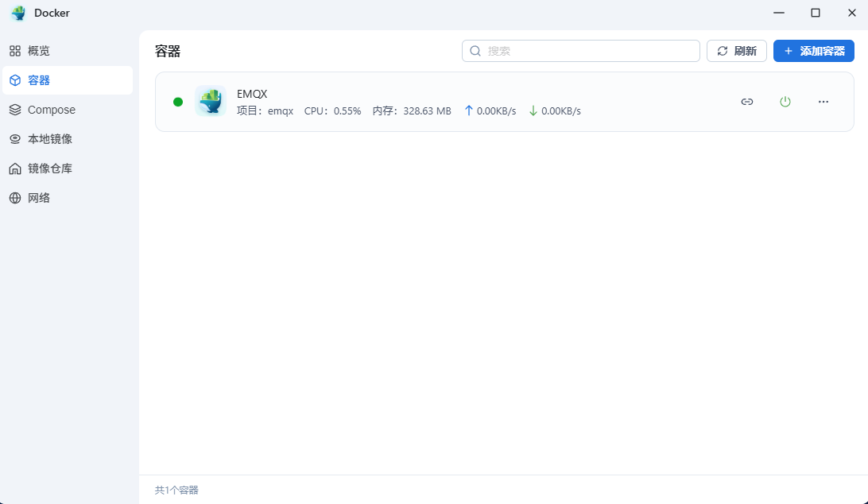This screenshot has width=868, height=504.
Task: Toggle EMQX container power button
Action: click(x=785, y=102)
